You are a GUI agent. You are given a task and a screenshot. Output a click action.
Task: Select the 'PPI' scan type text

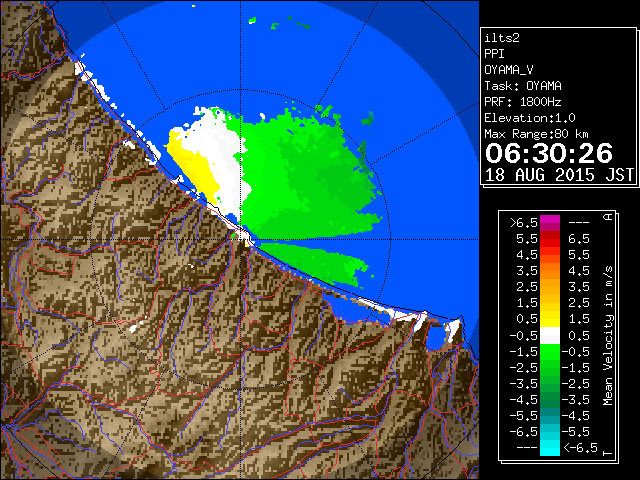[494, 54]
